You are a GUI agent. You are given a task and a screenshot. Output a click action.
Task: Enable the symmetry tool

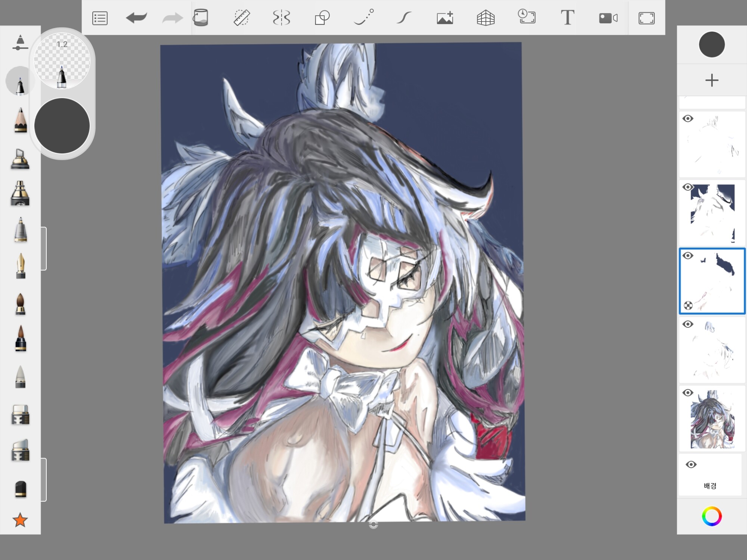pos(281,18)
